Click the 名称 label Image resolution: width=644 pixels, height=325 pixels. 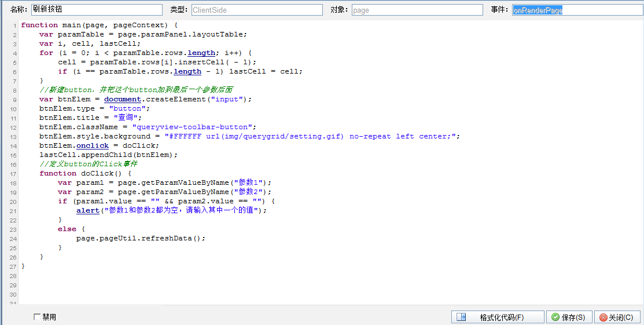point(19,9)
